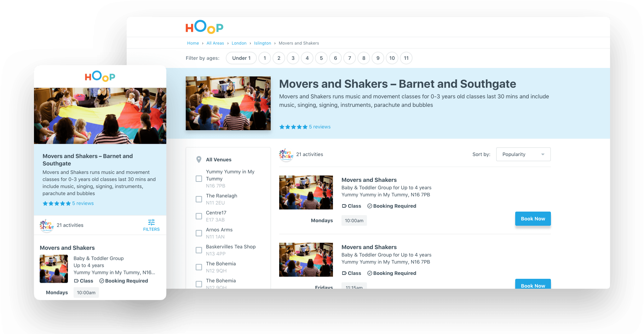Tick the Arnos Arms venue checkbox

[199, 233]
